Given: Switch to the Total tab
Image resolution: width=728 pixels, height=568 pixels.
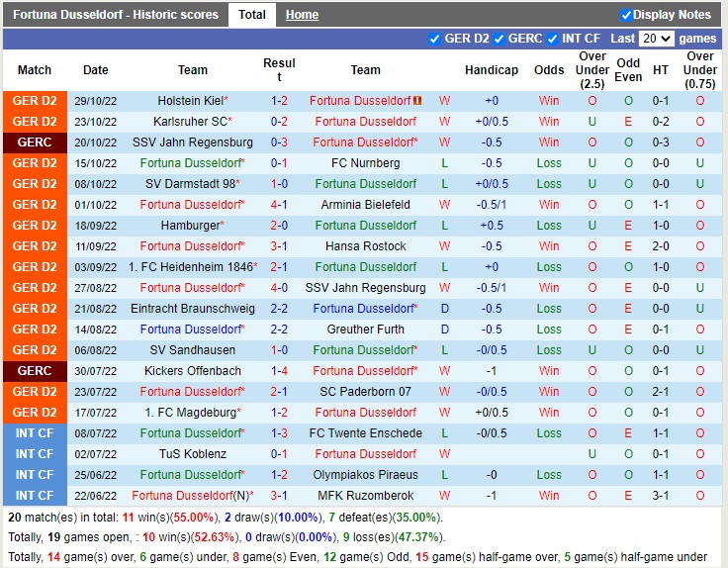Looking at the screenshot, I should click(252, 15).
